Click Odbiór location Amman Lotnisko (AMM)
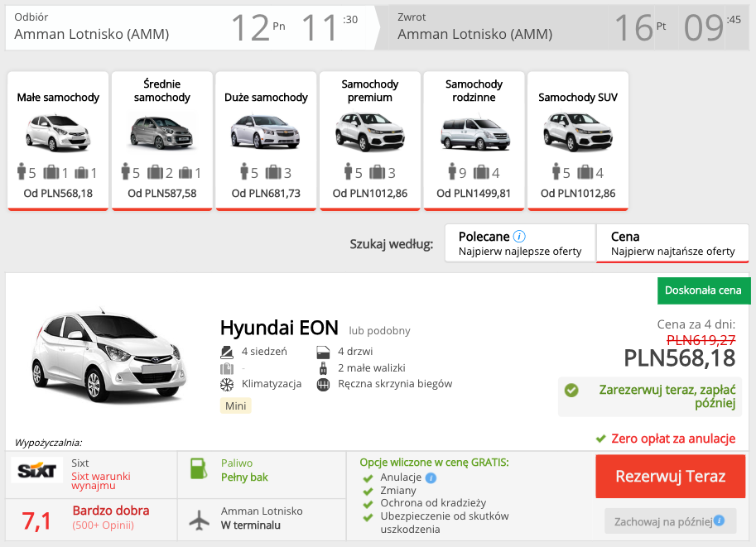The width and height of the screenshot is (756, 547). click(x=92, y=34)
